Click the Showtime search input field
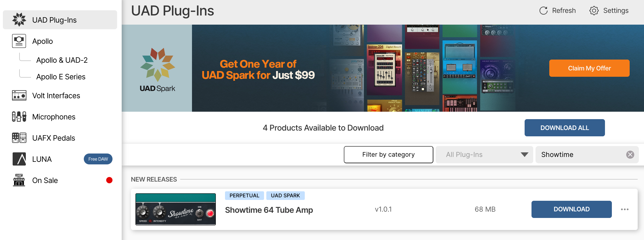Viewport: 644px width, 240px height. pyautogui.click(x=580, y=155)
